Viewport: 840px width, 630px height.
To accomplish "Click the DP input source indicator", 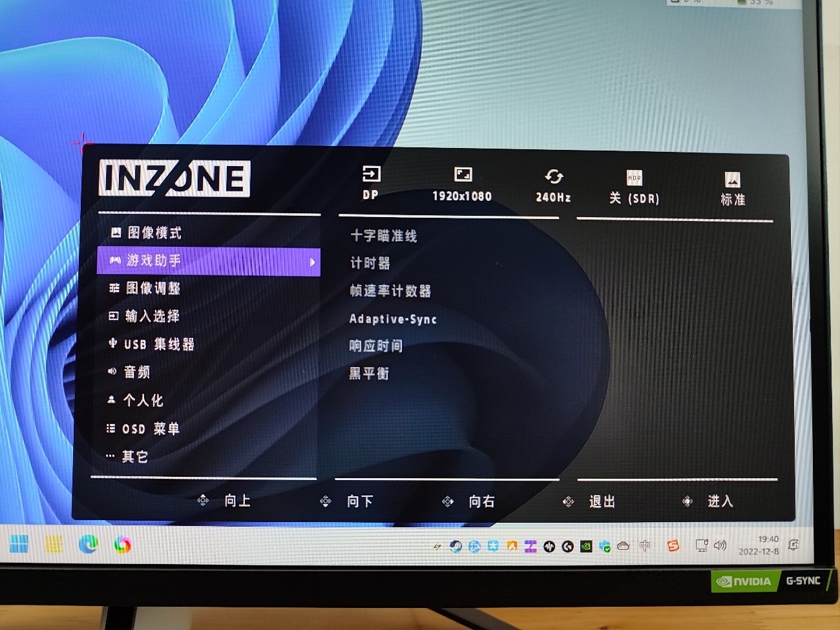I will [371, 184].
